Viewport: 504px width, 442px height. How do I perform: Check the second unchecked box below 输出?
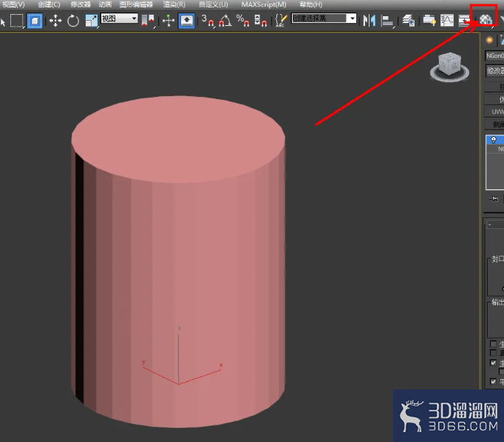click(493, 353)
